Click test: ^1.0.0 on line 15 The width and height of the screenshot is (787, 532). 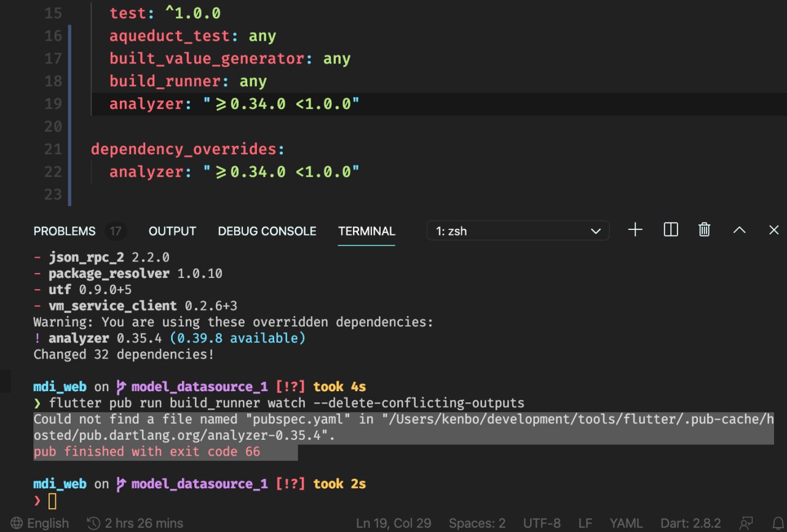165,13
